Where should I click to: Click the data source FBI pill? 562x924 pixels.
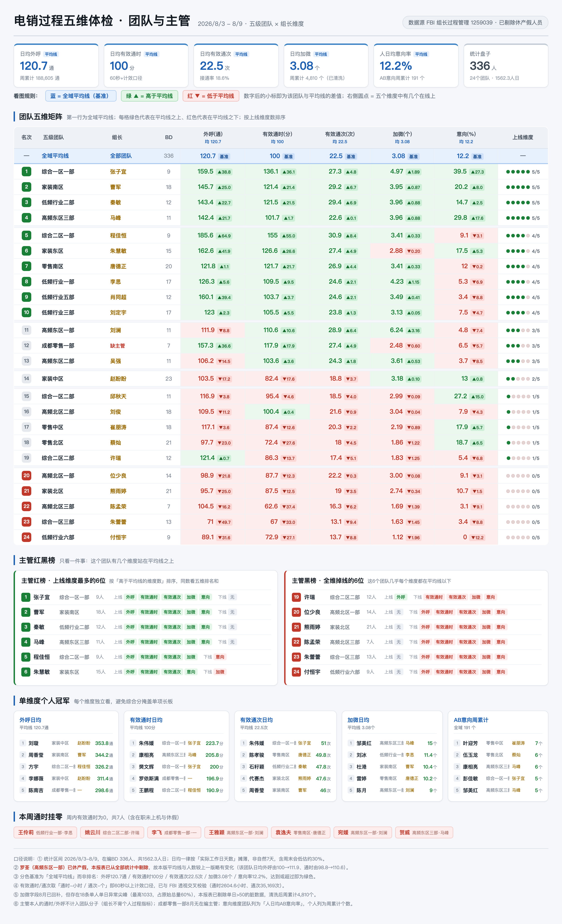tap(475, 22)
